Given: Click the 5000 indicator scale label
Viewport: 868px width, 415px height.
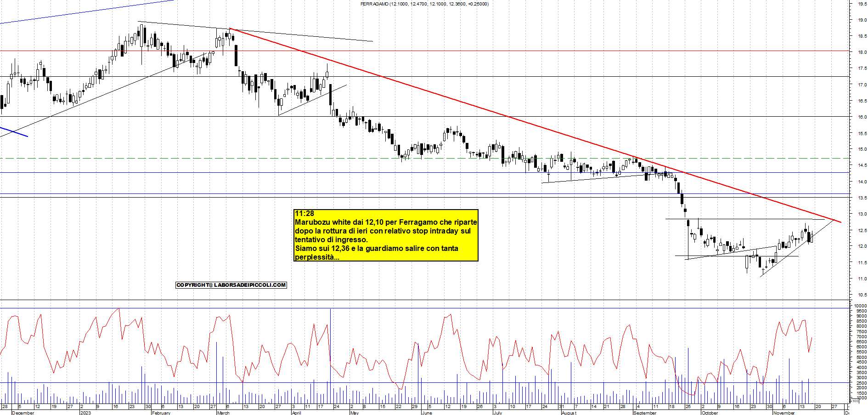Looking at the screenshot, I should (x=862, y=357).
